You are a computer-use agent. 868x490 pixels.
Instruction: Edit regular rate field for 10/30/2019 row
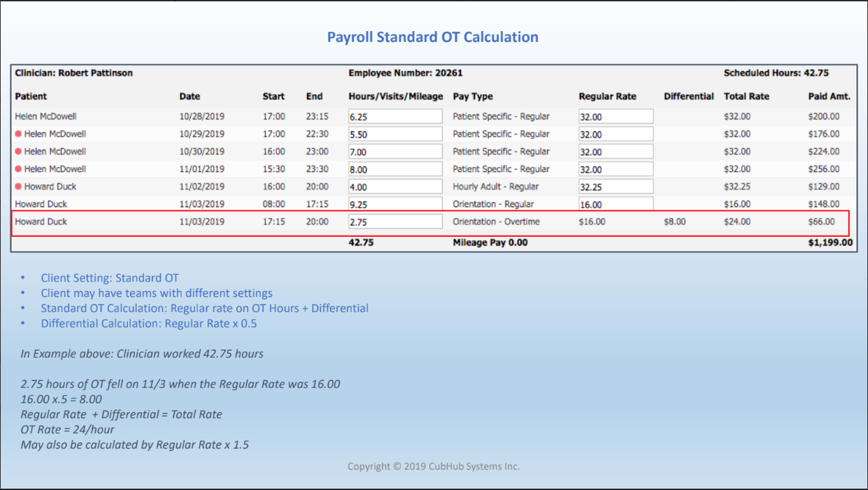click(x=616, y=152)
